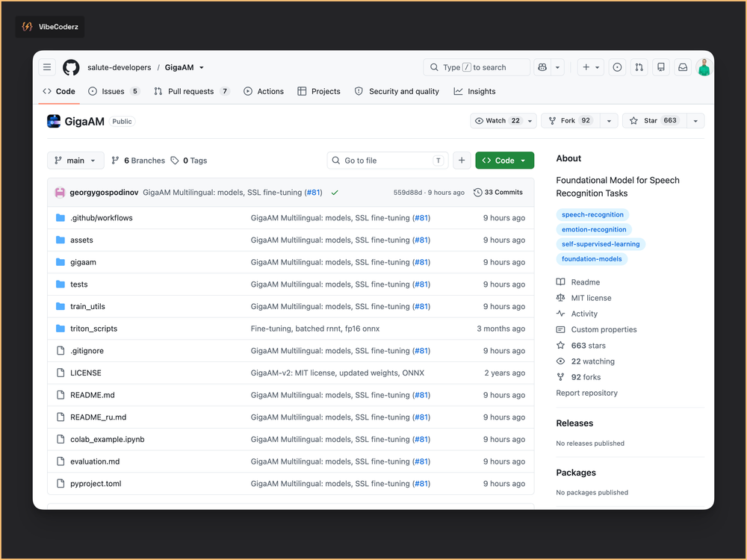The height and width of the screenshot is (560, 747).
Task: Open the foundation-models topic tag
Action: pos(592,259)
